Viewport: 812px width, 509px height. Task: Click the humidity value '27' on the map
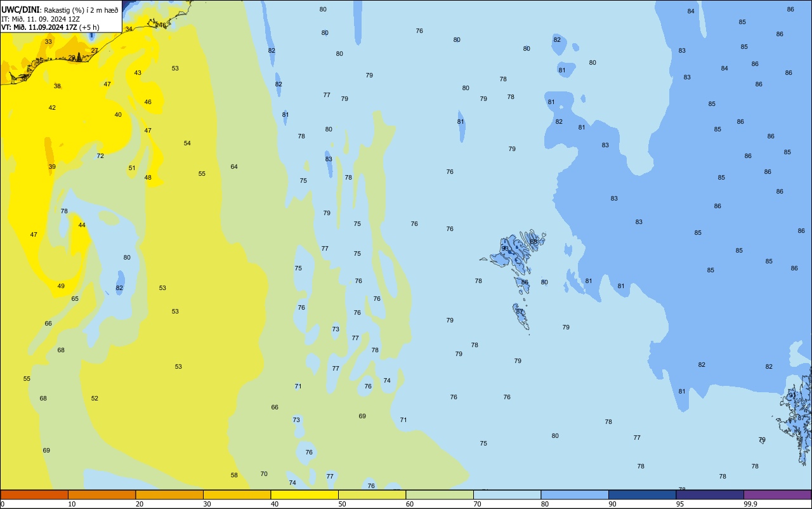coord(95,51)
